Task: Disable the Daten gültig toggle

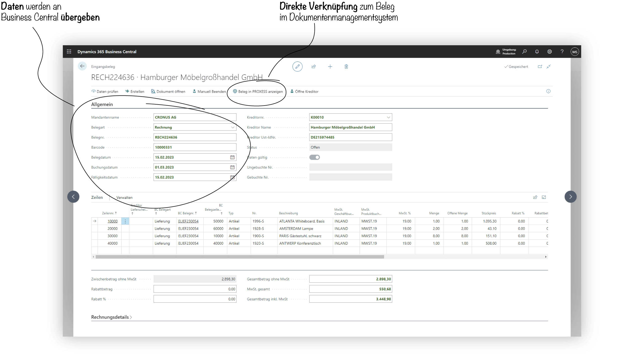Action: tap(315, 157)
